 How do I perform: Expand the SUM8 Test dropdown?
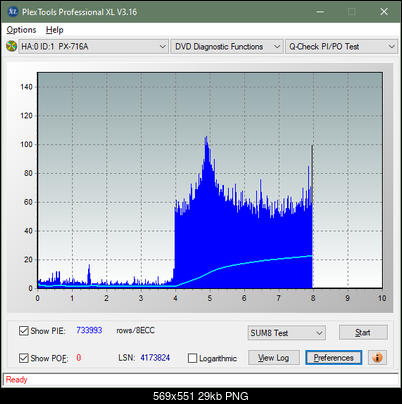(287, 333)
